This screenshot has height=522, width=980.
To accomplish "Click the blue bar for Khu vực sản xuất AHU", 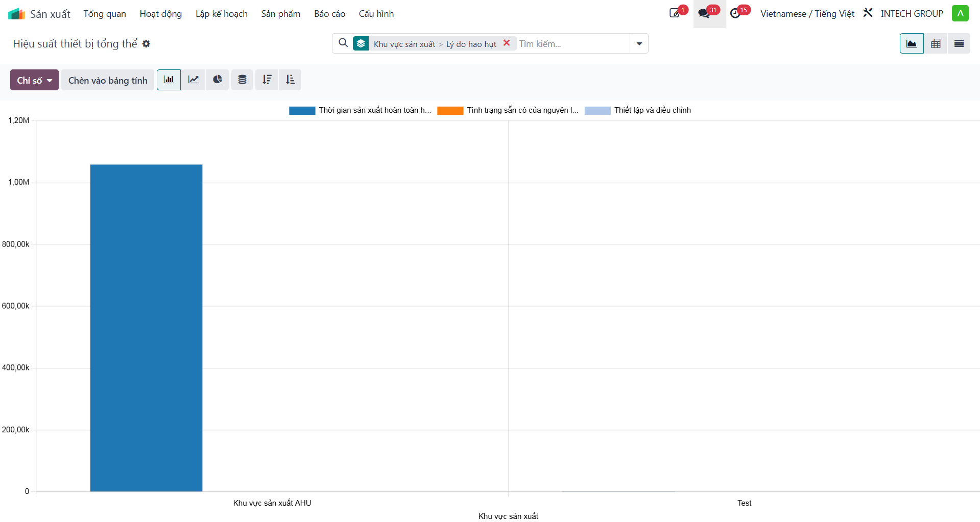I will click(146, 328).
